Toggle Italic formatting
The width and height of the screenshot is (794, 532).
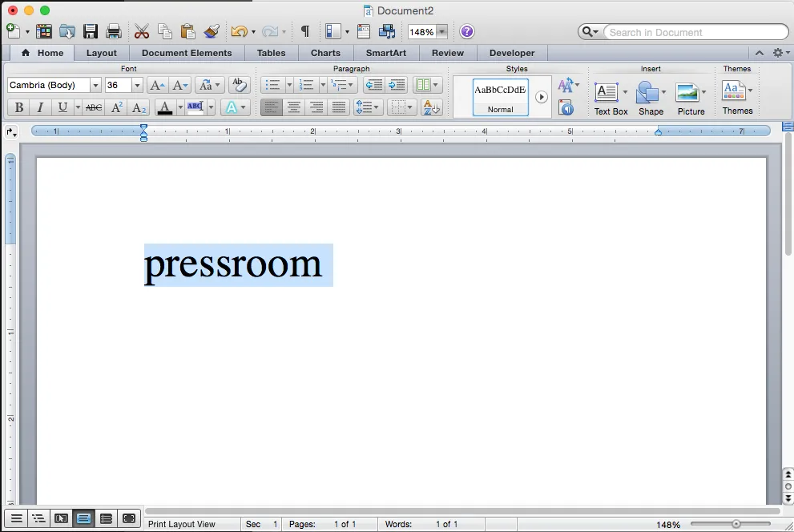40,107
